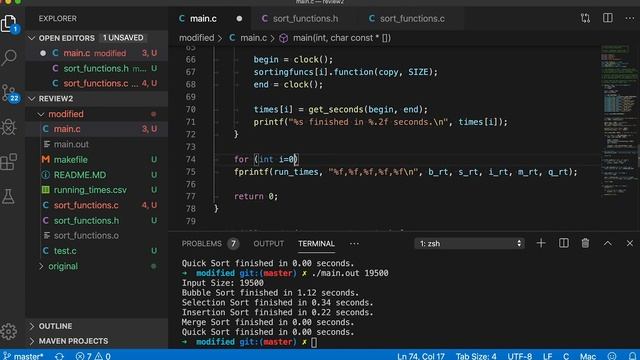Viewport: 640px width, 360px height.
Task: Click the master branch indicator in status bar
Action: pyautogui.click(x=23, y=356)
